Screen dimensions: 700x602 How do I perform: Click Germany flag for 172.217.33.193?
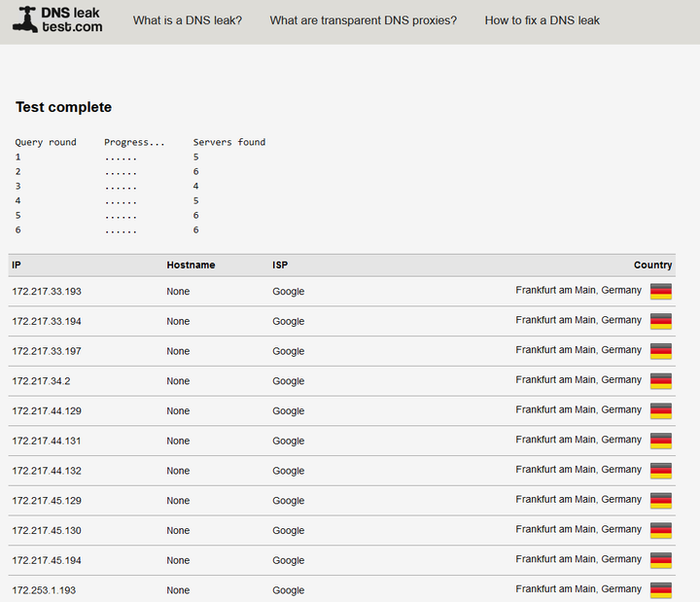(661, 291)
